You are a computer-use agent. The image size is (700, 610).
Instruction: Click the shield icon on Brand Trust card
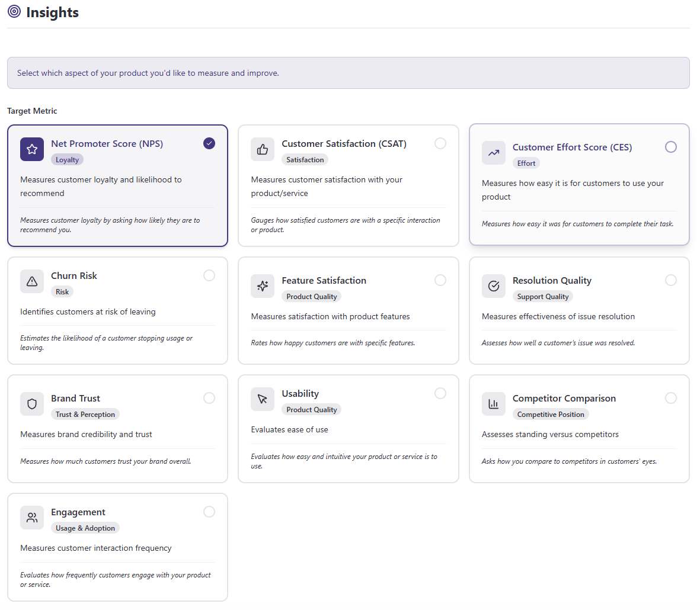tap(31, 403)
